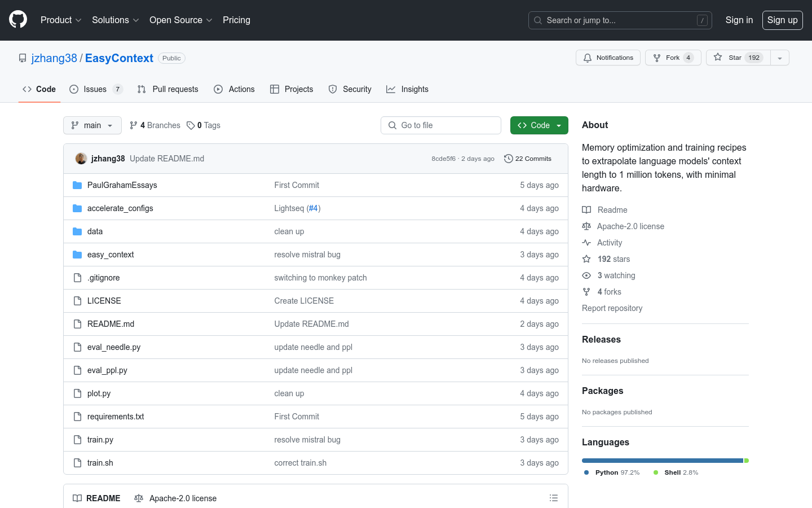Click the plot.py file icon
Screen dimensions: 812x508
coord(77,393)
